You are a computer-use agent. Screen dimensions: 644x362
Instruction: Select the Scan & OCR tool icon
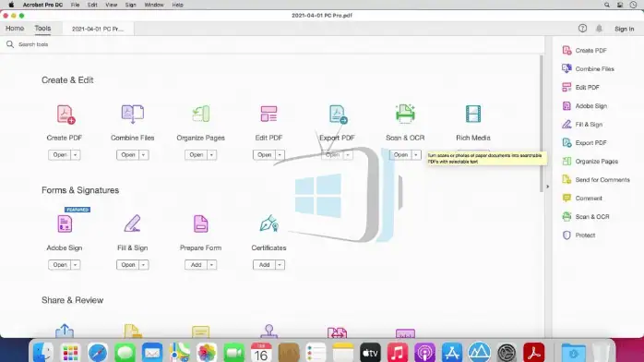[405, 114]
